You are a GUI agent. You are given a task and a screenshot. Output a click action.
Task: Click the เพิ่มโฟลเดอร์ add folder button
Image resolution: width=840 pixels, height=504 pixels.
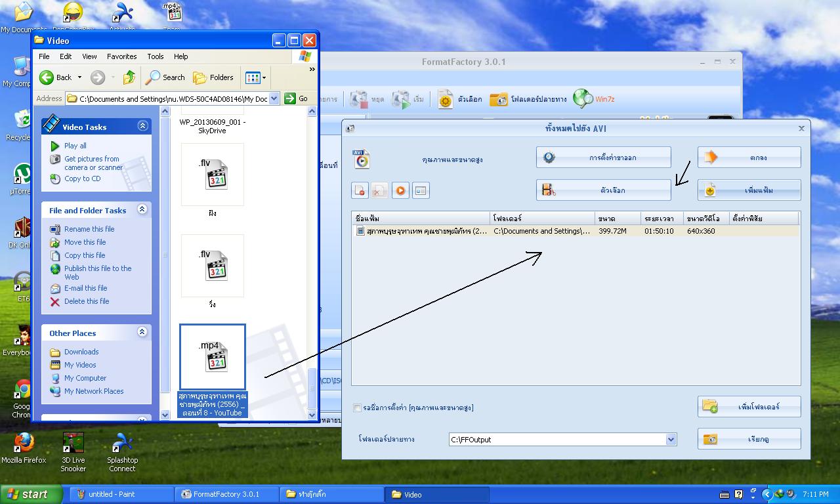pos(749,407)
